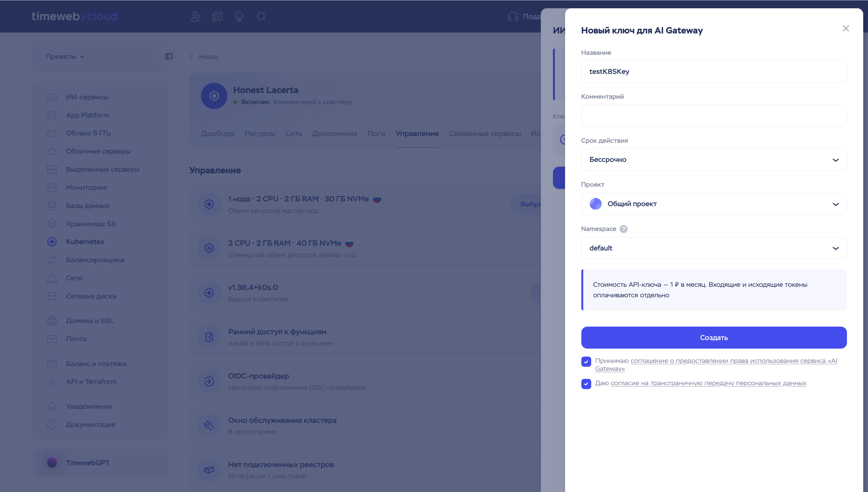This screenshot has width=868, height=492.
Task: Open Баланс и платежи sidebar item
Action: (x=96, y=364)
